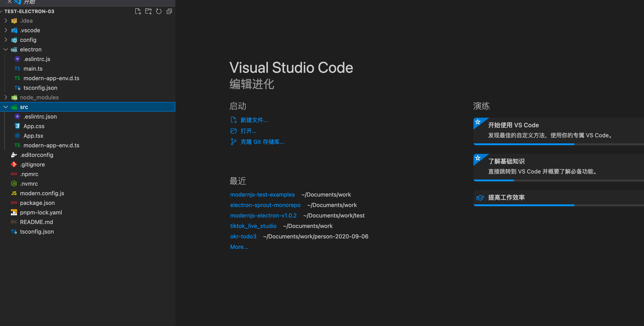Open the okr-todo3 recent project
644x326 pixels.
pyautogui.click(x=243, y=236)
